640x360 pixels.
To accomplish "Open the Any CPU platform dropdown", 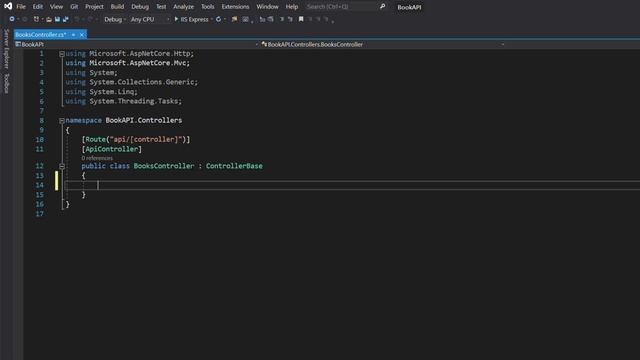I will point(149,19).
